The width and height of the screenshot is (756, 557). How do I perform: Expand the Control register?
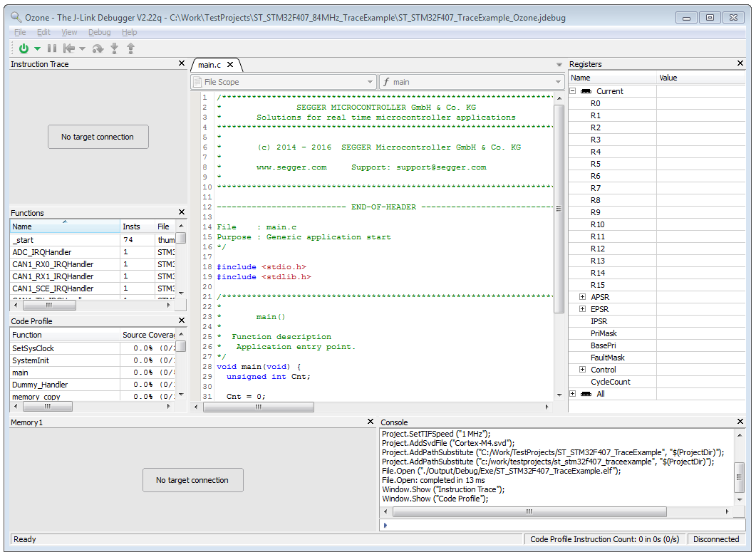(582, 370)
